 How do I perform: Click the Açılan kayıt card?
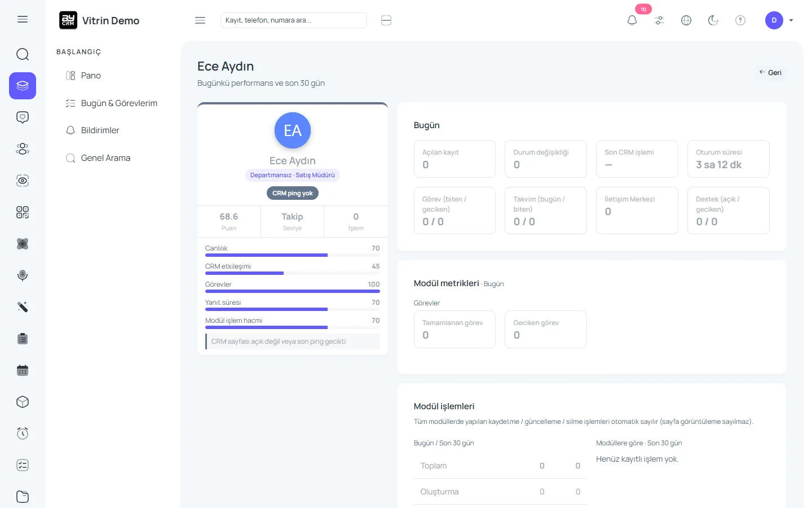coord(454,159)
